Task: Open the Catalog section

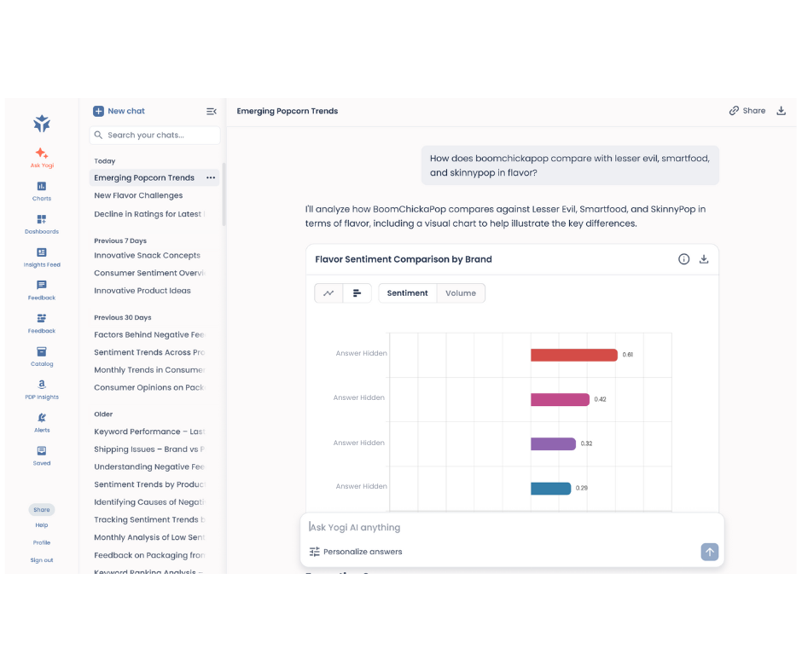Action: pyautogui.click(x=42, y=356)
